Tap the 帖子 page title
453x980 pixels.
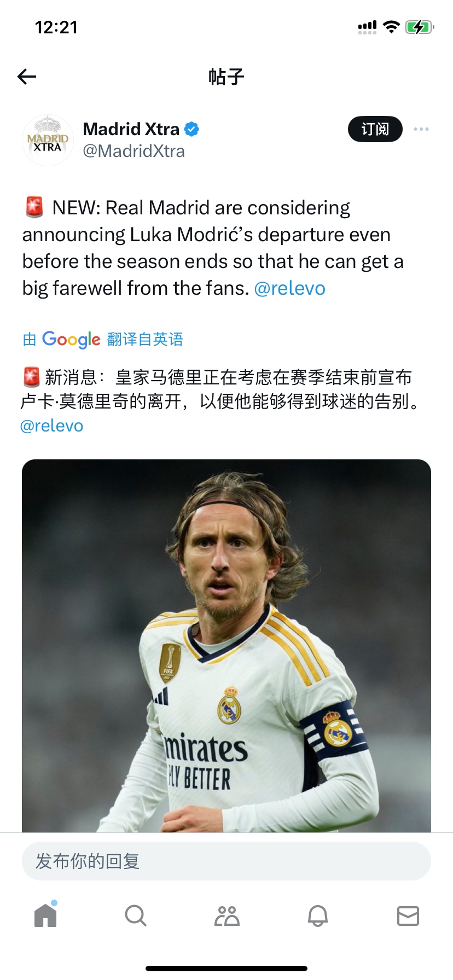[226, 77]
